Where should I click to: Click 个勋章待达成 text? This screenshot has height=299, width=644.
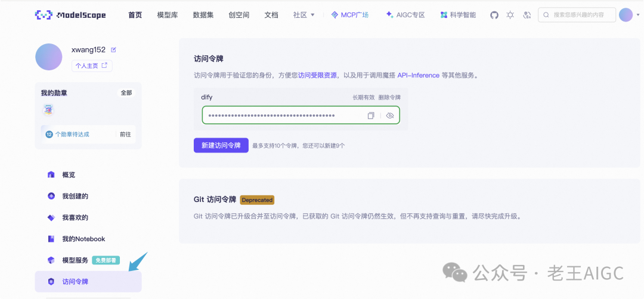pyautogui.click(x=72, y=134)
